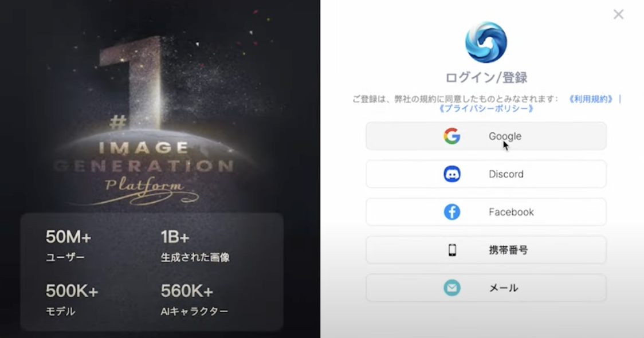Choose the Discord login button
Viewport: 644px width, 338px height.
tap(486, 174)
